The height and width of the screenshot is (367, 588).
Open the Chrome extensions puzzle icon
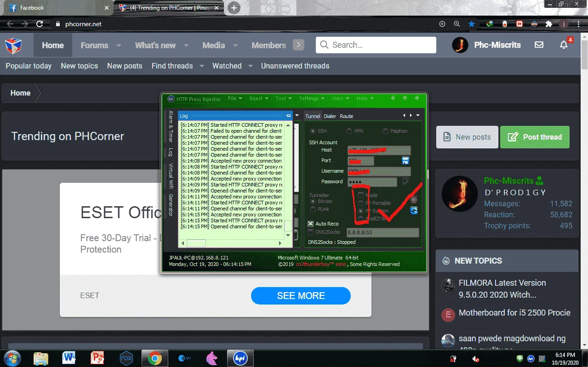click(x=548, y=24)
